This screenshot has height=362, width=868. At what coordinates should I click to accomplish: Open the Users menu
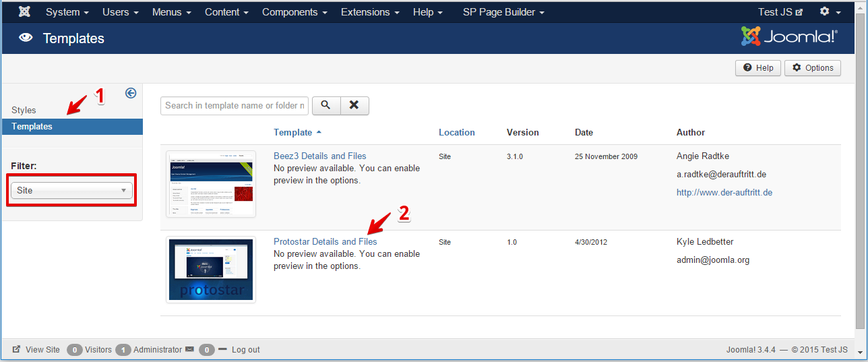pos(121,12)
